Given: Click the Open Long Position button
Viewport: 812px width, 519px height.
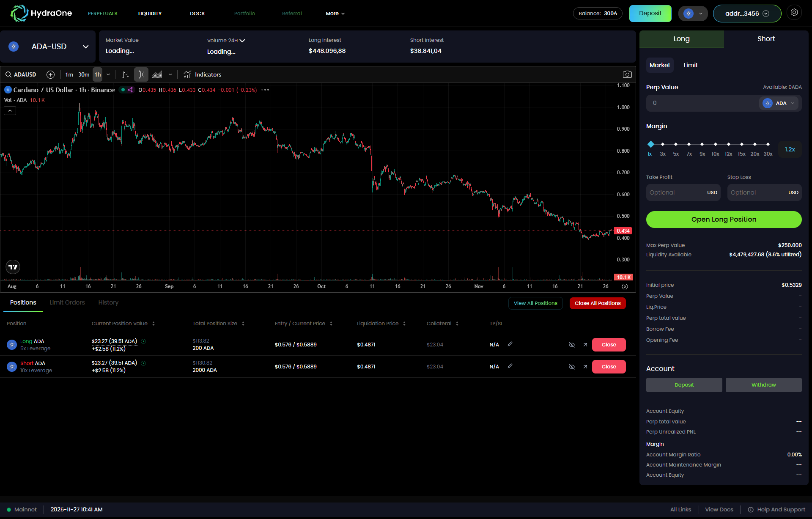Looking at the screenshot, I should pos(724,220).
